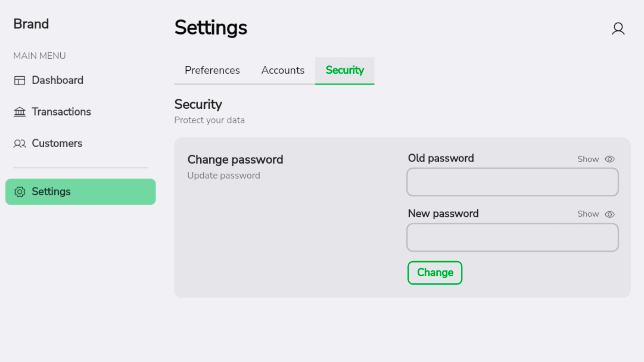Click the Brand logo text
Viewport: 644px width, 362px height.
point(31,24)
